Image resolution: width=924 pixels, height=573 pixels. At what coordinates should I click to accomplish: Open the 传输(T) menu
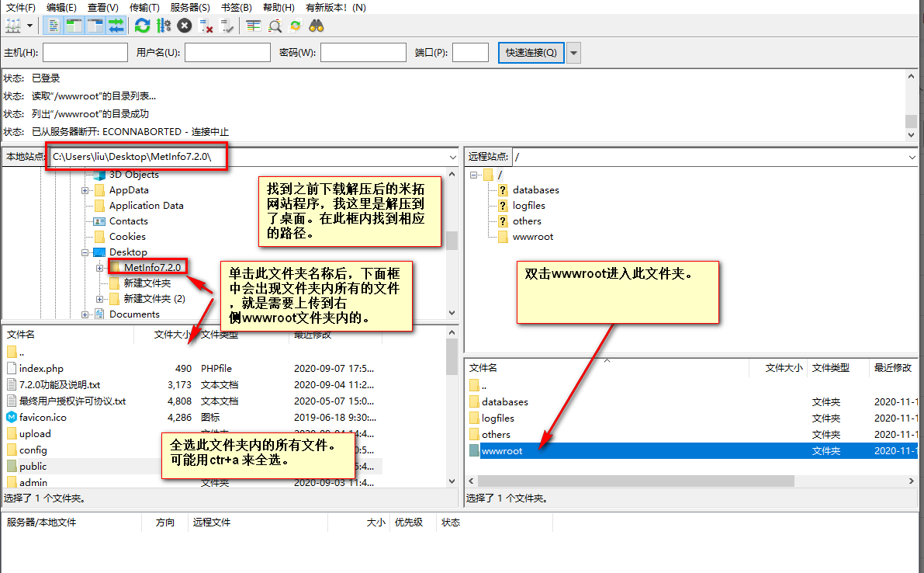pos(144,7)
